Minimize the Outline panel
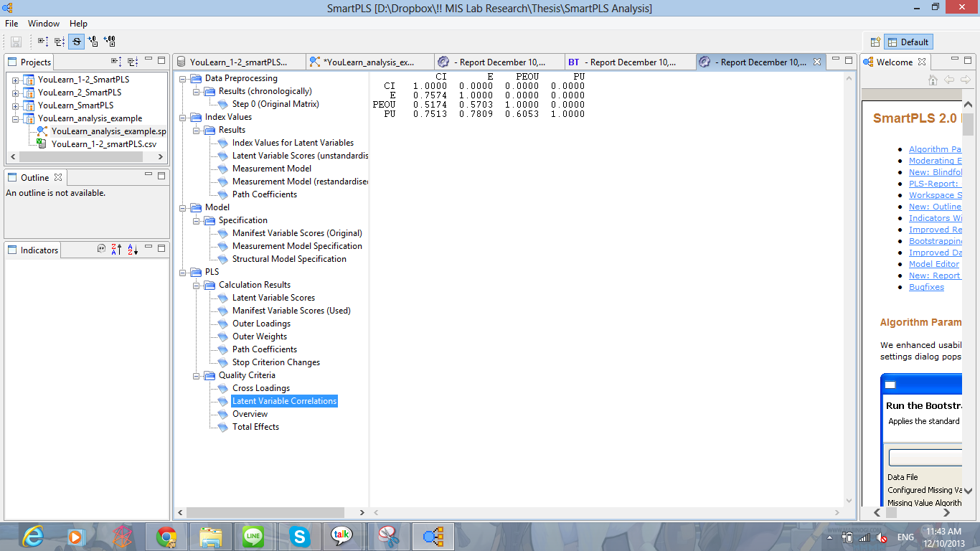 point(149,175)
